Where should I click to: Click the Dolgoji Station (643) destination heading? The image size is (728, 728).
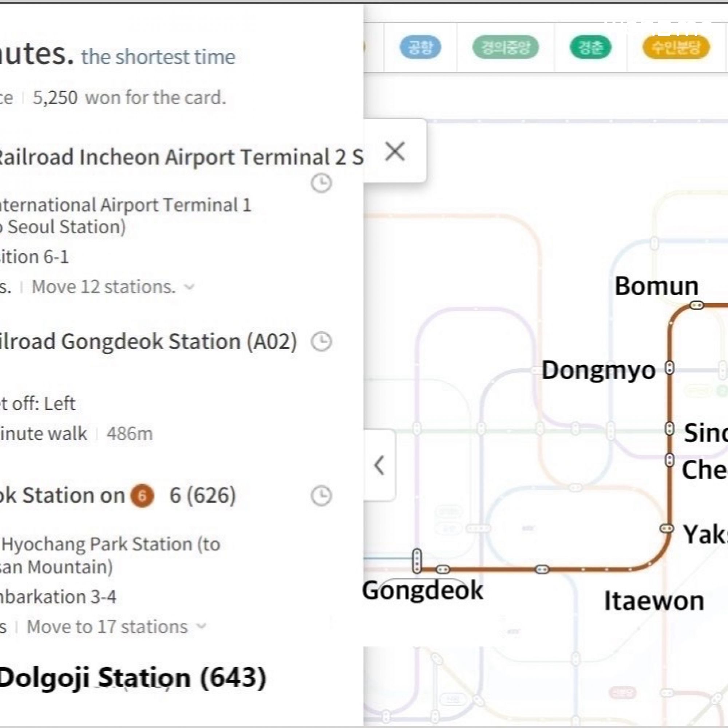132,678
